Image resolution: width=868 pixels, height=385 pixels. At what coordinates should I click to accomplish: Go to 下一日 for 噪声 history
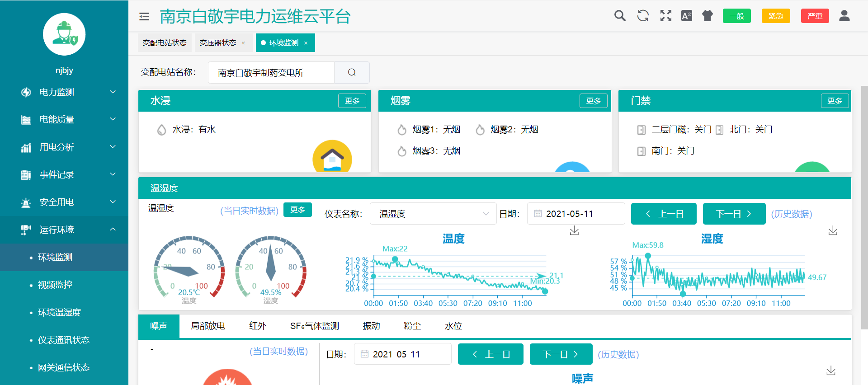point(561,354)
